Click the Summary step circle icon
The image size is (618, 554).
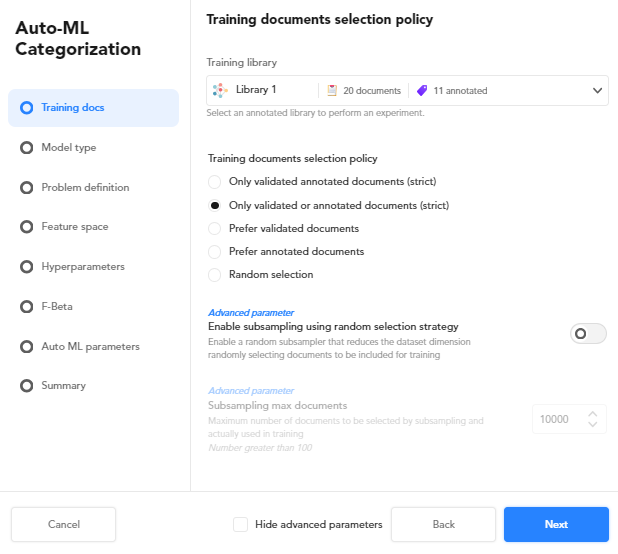[26, 385]
